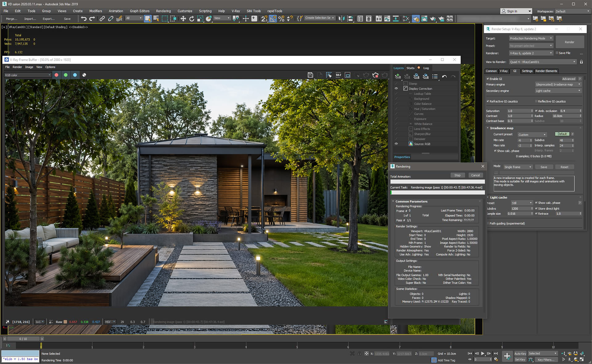The image size is (592, 364).
Task: Toggle Store direct light option
Action: click(536, 209)
